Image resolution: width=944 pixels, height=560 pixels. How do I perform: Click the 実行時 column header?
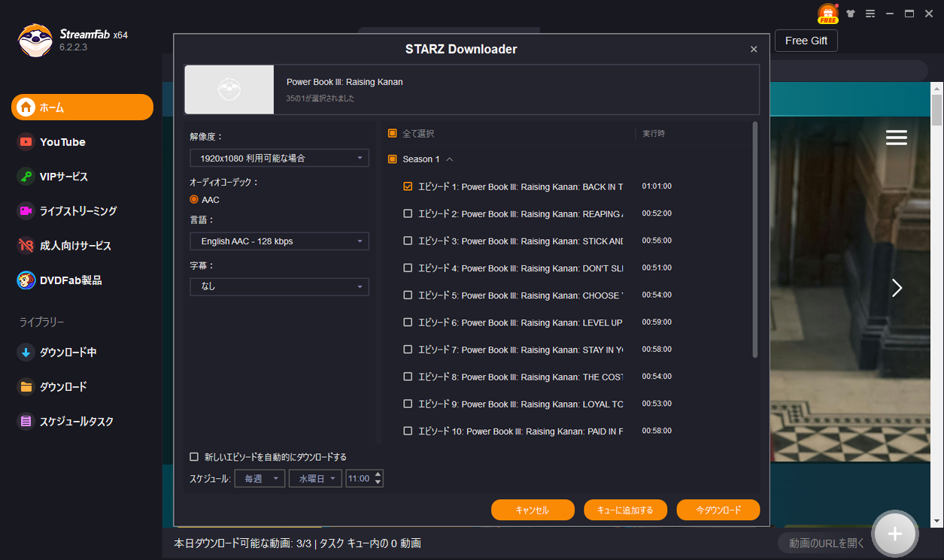tap(654, 134)
